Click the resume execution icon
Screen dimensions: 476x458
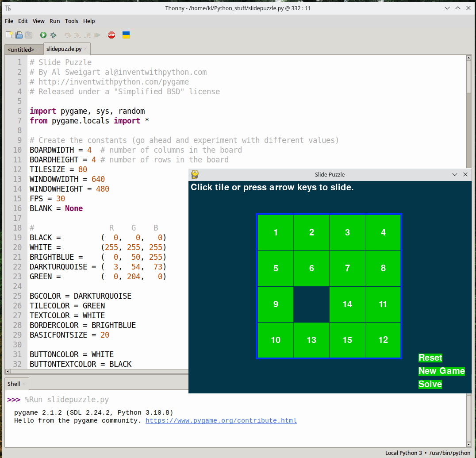click(x=97, y=35)
